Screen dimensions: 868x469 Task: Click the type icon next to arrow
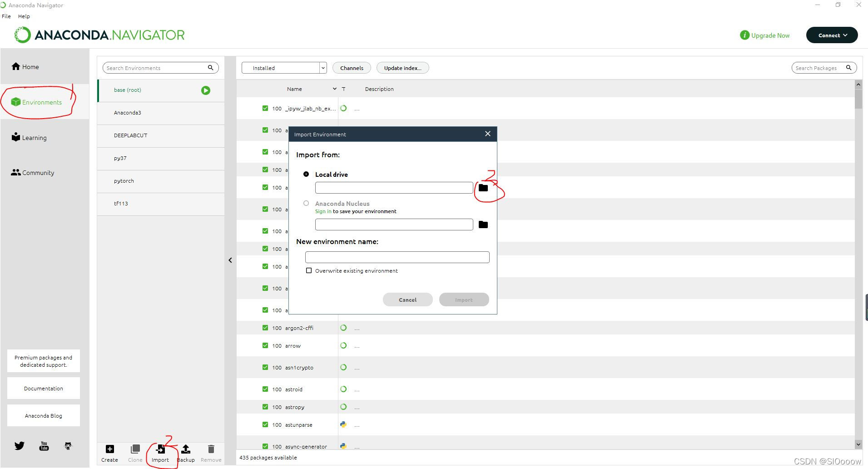[x=343, y=345]
